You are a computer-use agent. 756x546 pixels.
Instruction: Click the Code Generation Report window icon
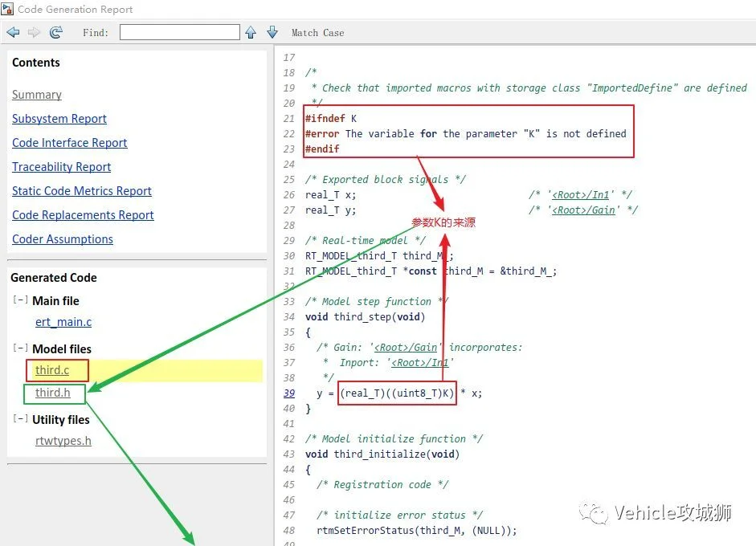point(7,9)
